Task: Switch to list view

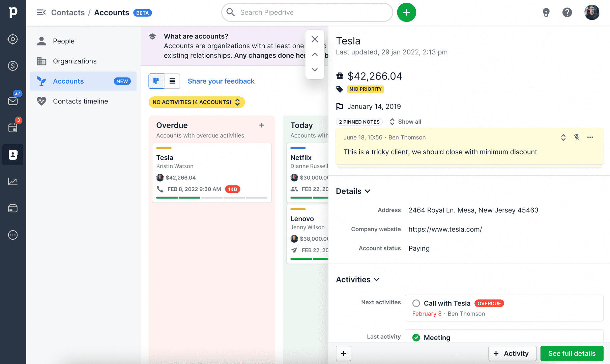Action: (172, 81)
